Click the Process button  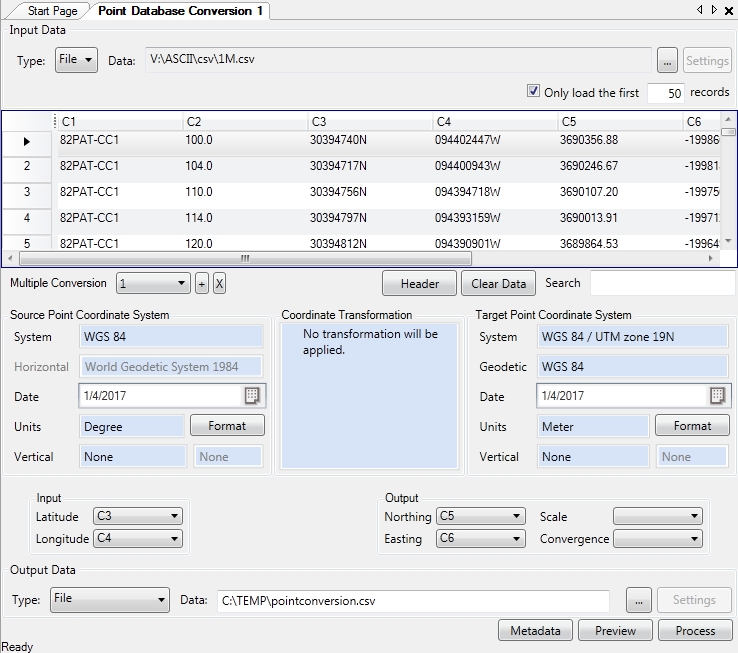tap(695, 630)
